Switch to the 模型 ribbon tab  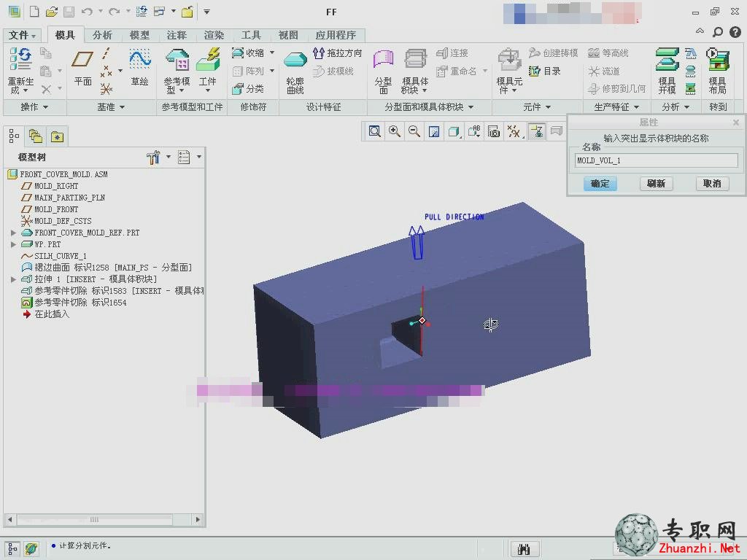[x=139, y=35]
